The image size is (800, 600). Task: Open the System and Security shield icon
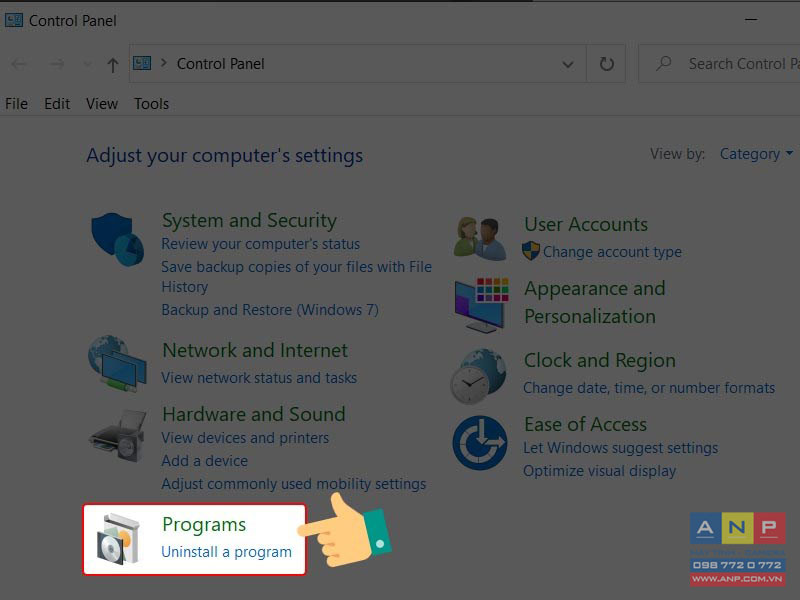(x=117, y=239)
